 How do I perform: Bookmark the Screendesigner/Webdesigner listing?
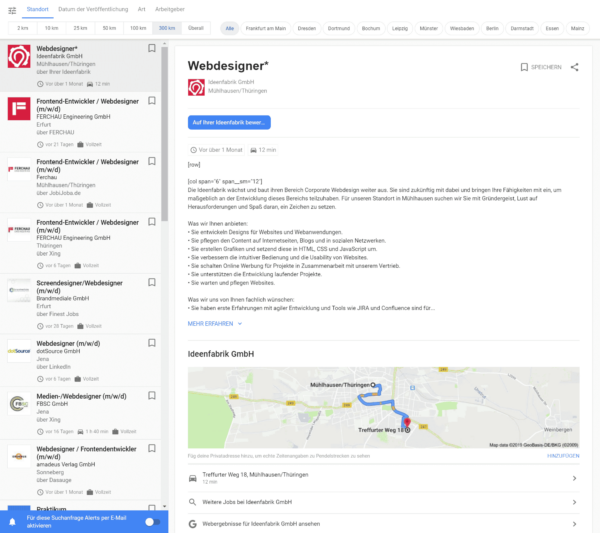tap(151, 283)
